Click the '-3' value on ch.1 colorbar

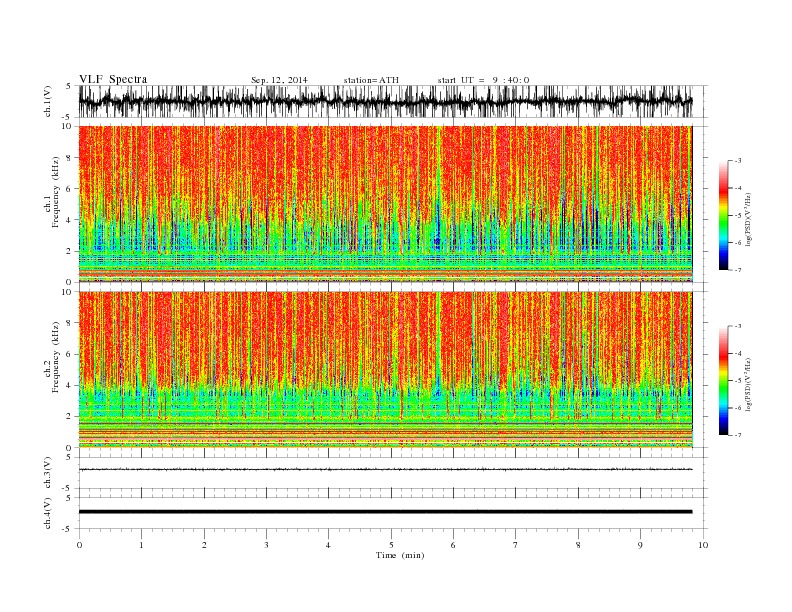738,161
